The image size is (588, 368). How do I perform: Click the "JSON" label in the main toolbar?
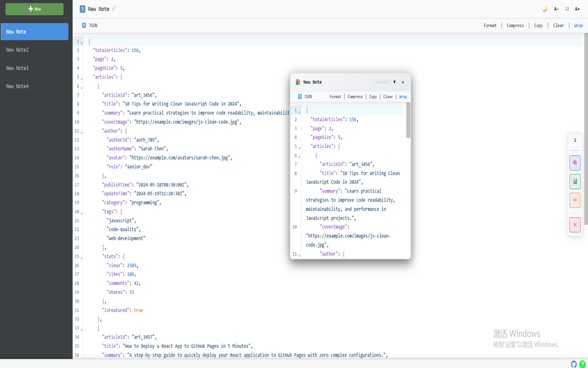93,25
